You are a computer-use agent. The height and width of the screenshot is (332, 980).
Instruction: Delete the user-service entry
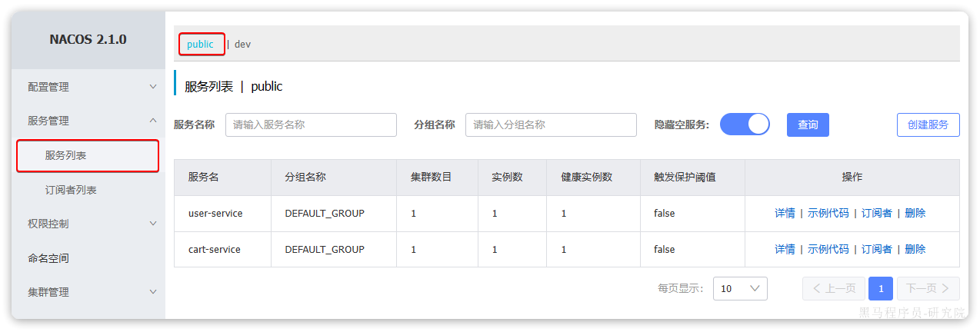915,213
